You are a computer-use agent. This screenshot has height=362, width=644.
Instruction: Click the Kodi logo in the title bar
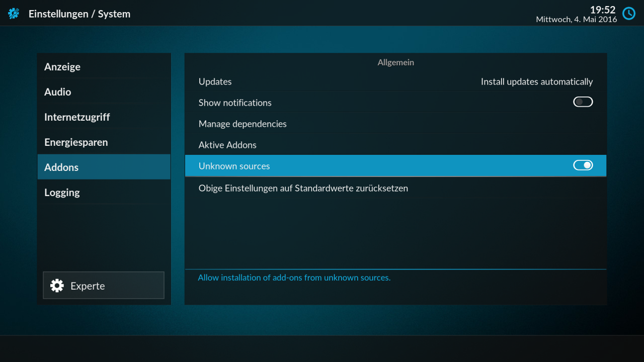pyautogui.click(x=13, y=14)
